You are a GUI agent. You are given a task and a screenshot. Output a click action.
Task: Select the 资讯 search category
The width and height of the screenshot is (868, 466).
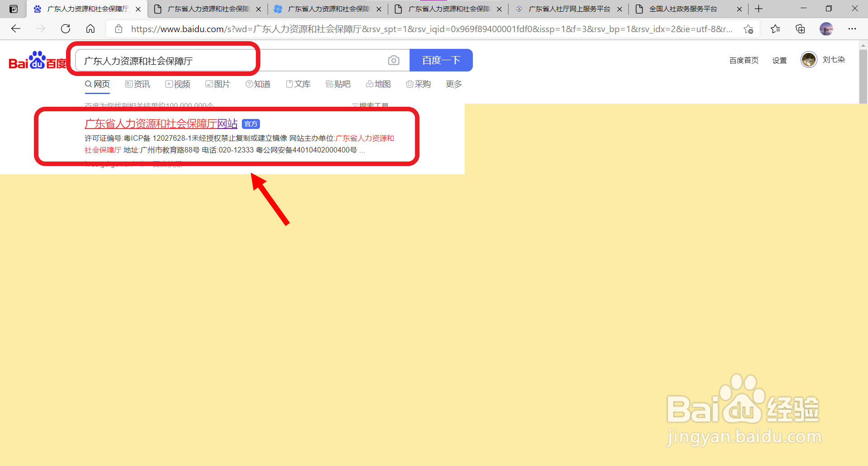(137, 84)
